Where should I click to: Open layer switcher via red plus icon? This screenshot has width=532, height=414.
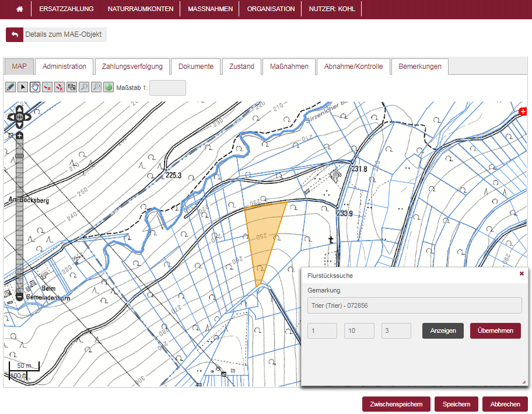tap(523, 111)
